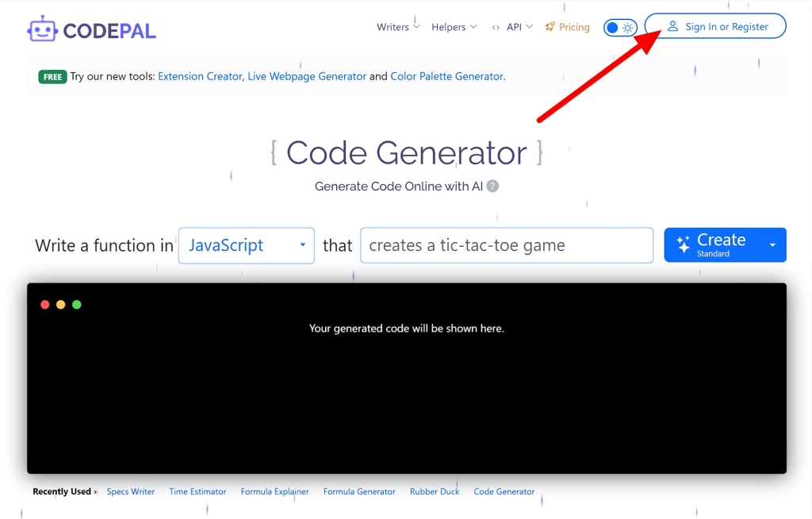Open the Live Webpage Generator link
The width and height of the screenshot is (812, 519).
tap(307, 76)
